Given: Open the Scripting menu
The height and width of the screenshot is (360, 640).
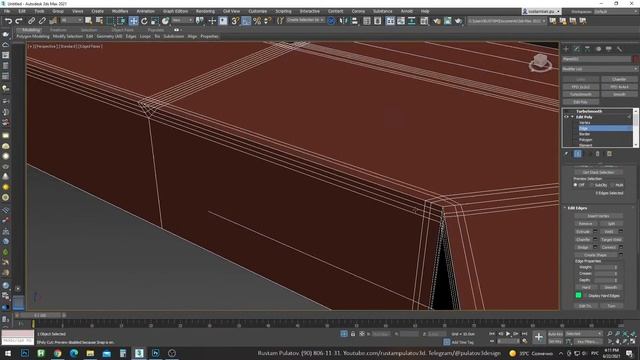Looking at the screenshot, I should pyautogui.click(x=283, y=11).
